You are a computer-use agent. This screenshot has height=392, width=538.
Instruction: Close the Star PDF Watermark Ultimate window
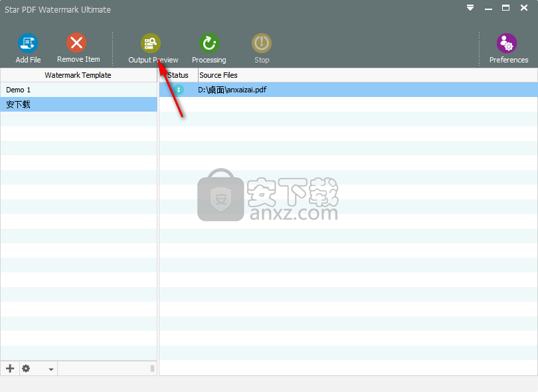coord(524,7)
